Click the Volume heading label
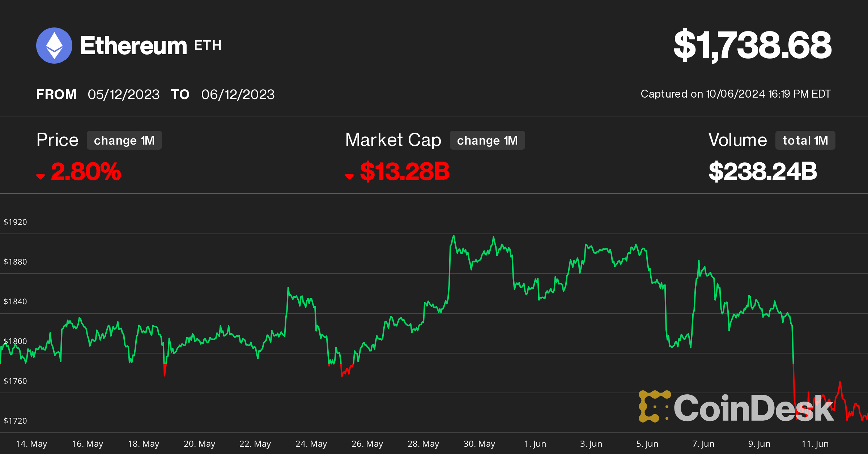 point(737,140)
